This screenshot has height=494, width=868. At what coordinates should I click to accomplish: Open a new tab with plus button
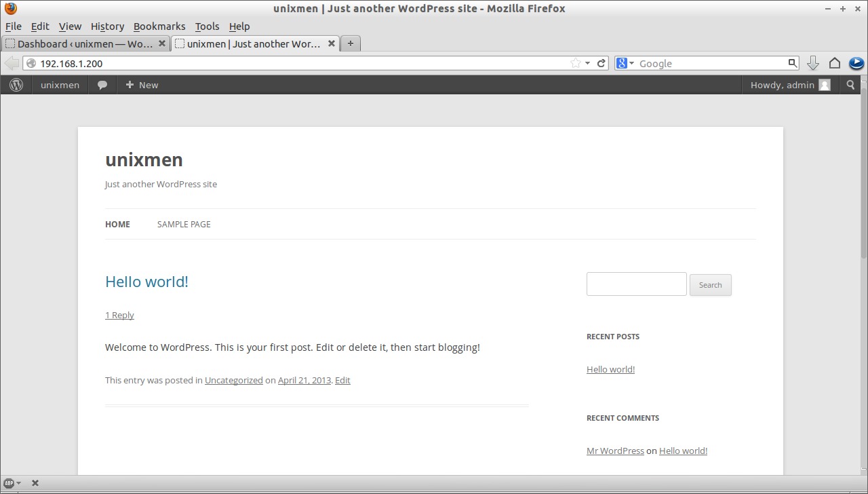[x=350, y=43]
